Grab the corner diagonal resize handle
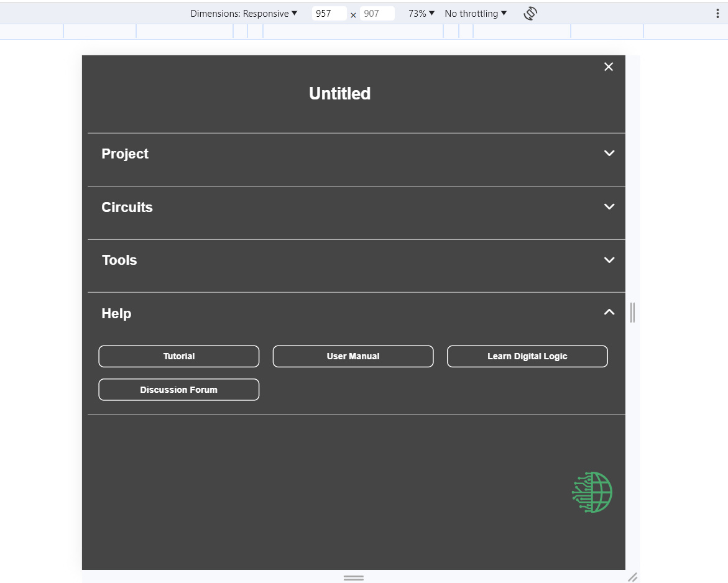 pyautogui.click(x=632, y=577)
